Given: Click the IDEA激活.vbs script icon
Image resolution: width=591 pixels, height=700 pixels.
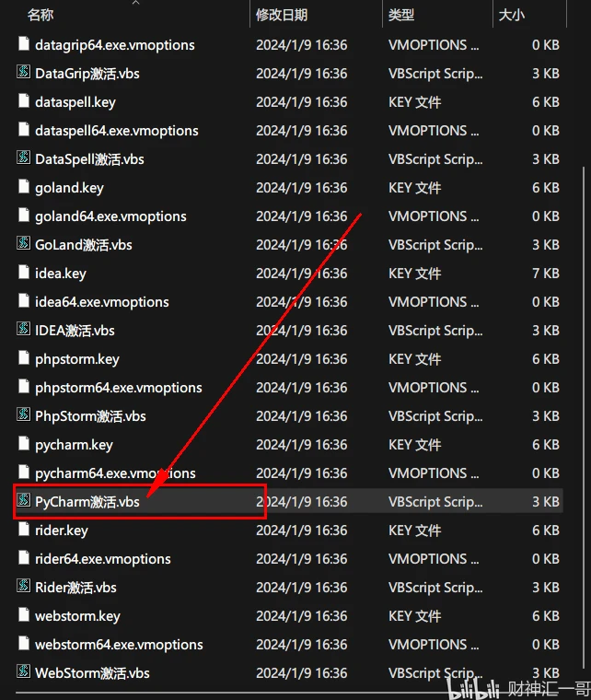Looking at the screenshot, I should point(24,330).
